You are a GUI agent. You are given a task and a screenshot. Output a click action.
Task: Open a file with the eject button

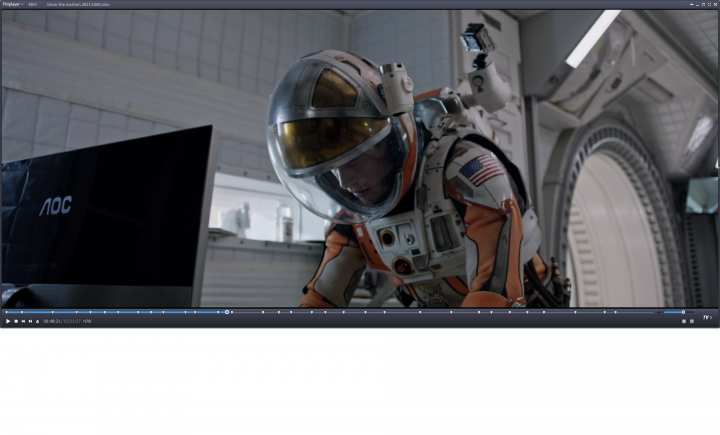38,321
